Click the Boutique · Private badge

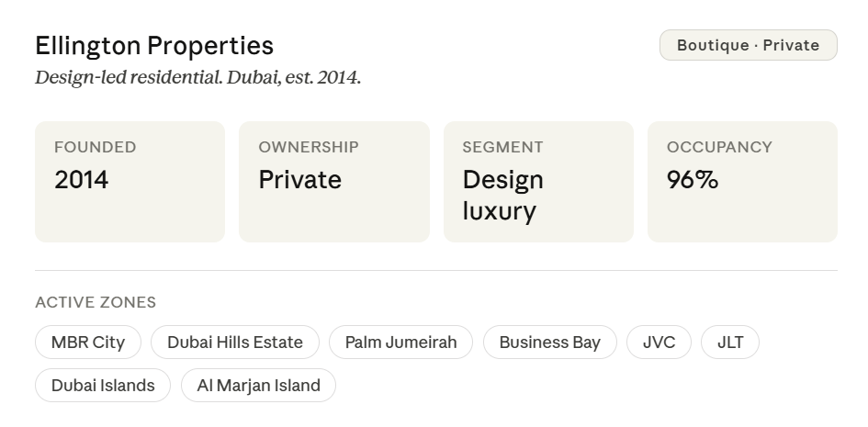coord(748,45)
